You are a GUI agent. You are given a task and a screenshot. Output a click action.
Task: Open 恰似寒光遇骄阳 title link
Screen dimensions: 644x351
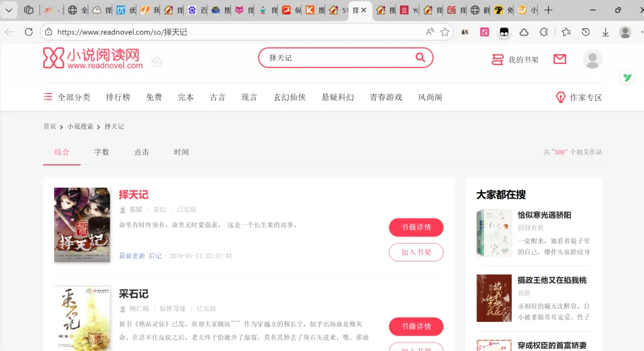[x=544, y=215]
